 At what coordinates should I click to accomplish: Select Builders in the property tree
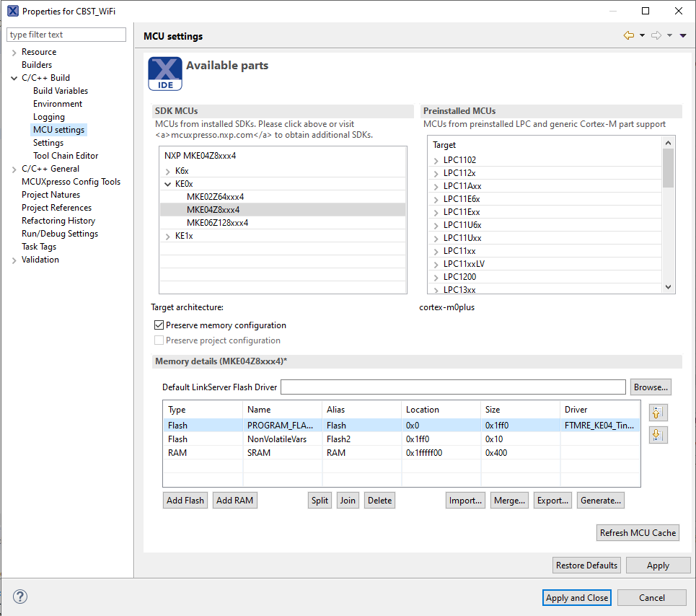[x=37, y=65]
